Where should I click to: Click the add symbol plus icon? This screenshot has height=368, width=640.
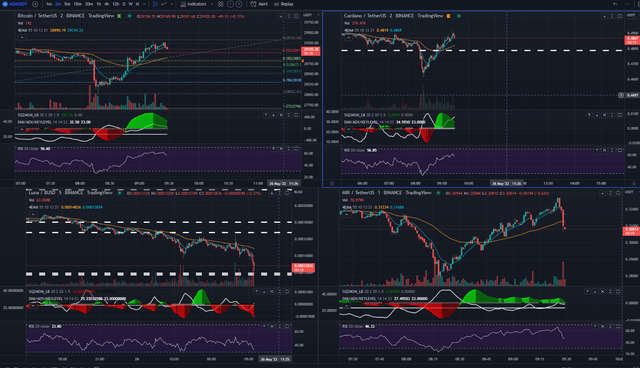click(35, 4)
